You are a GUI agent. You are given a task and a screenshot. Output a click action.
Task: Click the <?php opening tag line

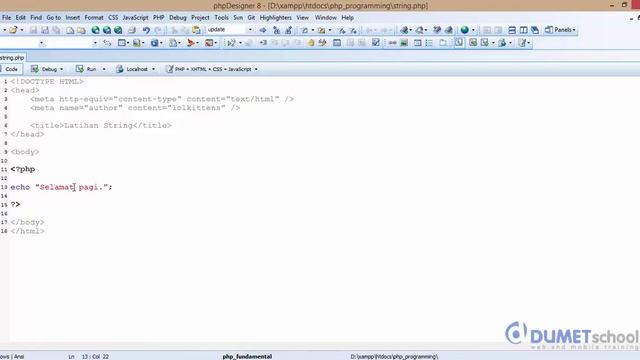23,169
